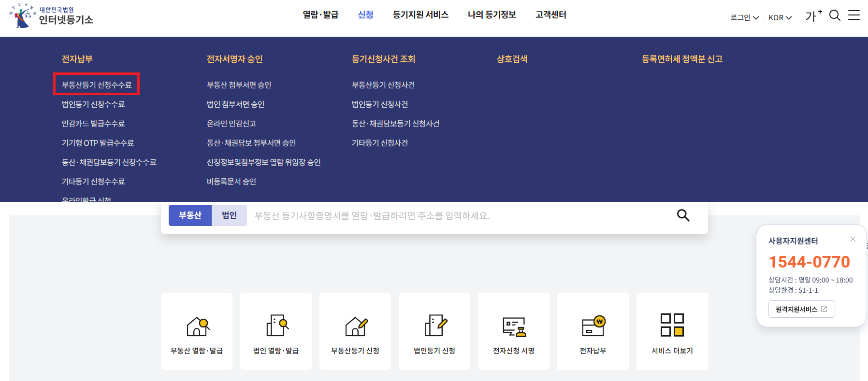
Task: Click the 인터넷등기소 logo
Action: [x=51, y=15]
